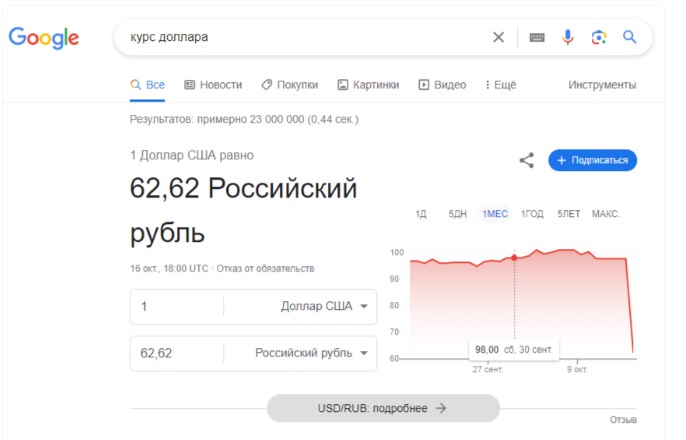Image resolution: width=686 pixels, height=440 pixels.
Task: Select the МАКС. chart range
Action: pyautogui.click(x=606, y=214)
